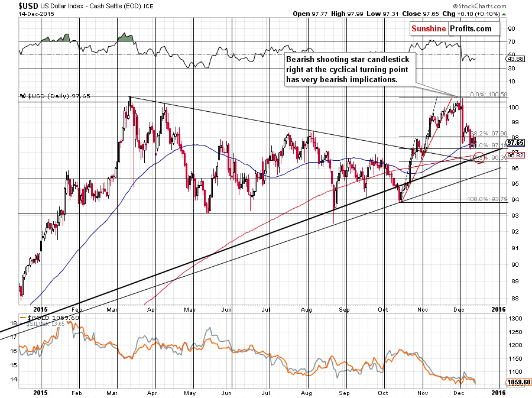Click the Jun label at the image bottom

(226, 393)
